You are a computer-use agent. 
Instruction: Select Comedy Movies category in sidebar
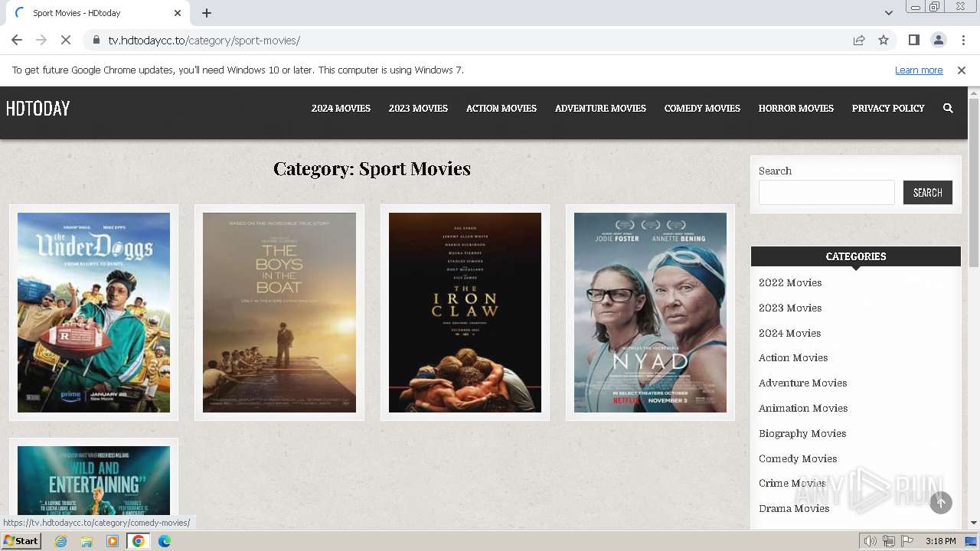click(x=798, y=458)
